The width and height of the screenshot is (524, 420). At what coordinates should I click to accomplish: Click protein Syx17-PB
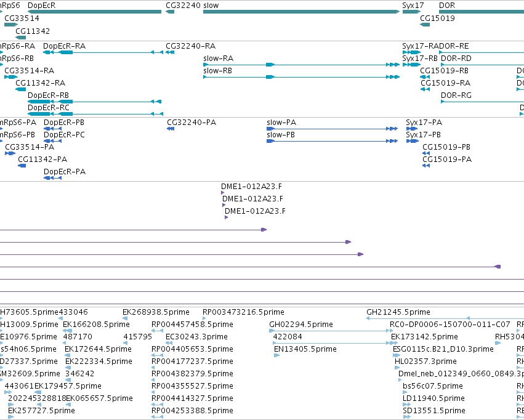point(413,141)
